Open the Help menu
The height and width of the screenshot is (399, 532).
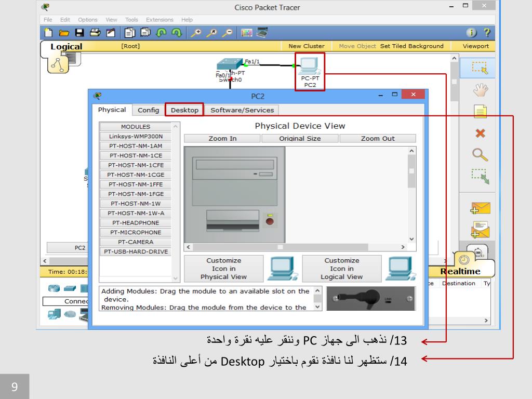coord(187,20)
